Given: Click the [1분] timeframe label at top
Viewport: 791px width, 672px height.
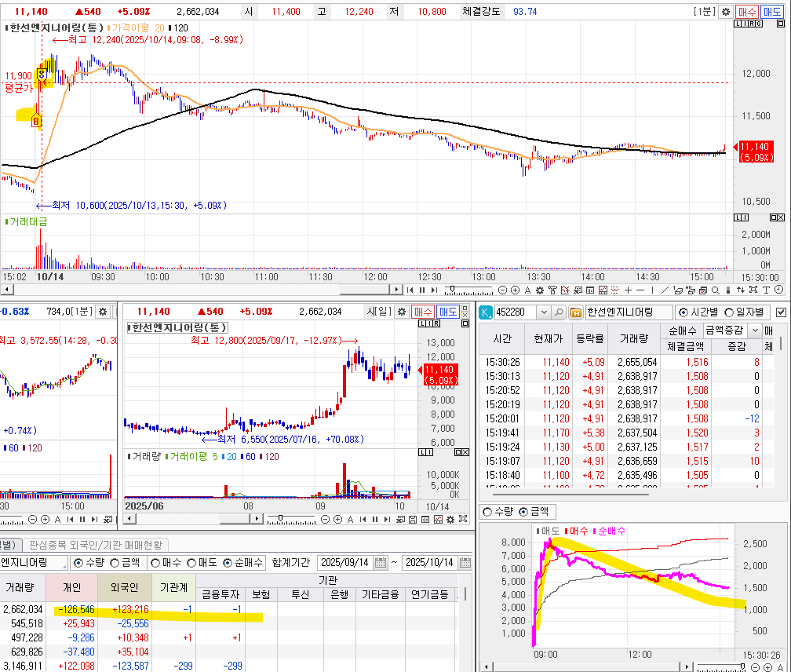Looking at the screenshot, I should click(x=705, y=12).
